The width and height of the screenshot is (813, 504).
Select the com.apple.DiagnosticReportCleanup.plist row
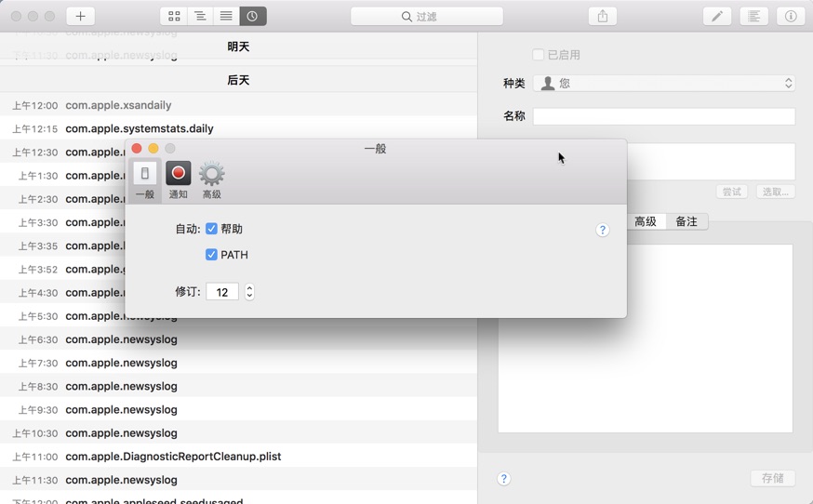[x=238, y=457]
